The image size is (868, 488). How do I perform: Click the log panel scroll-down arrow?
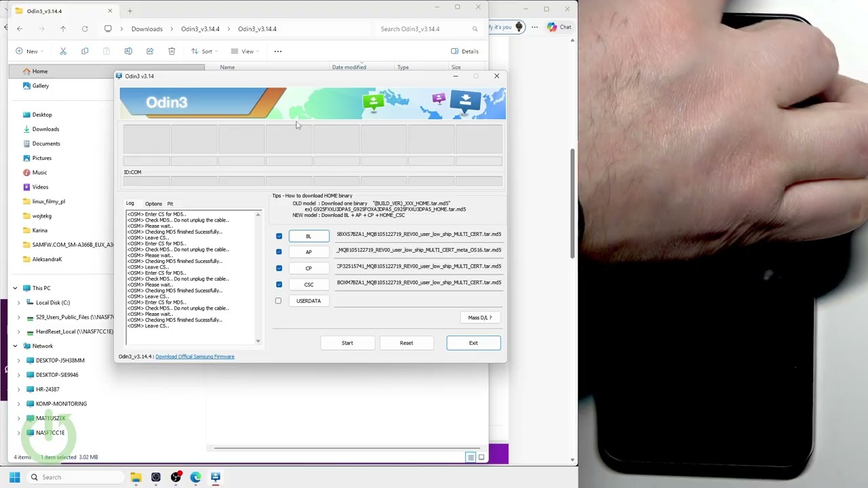[x=258, y=341]
